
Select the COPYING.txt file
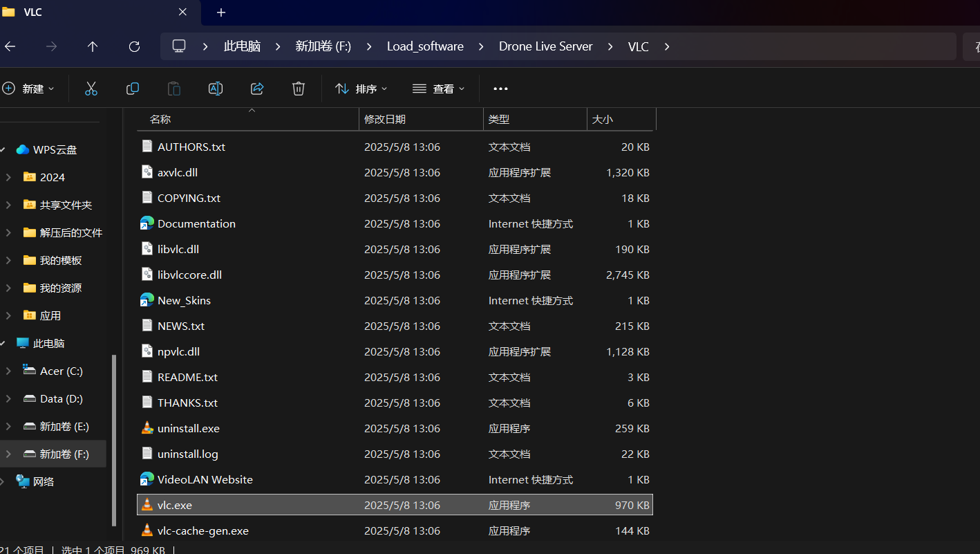(x=395, y=198)
